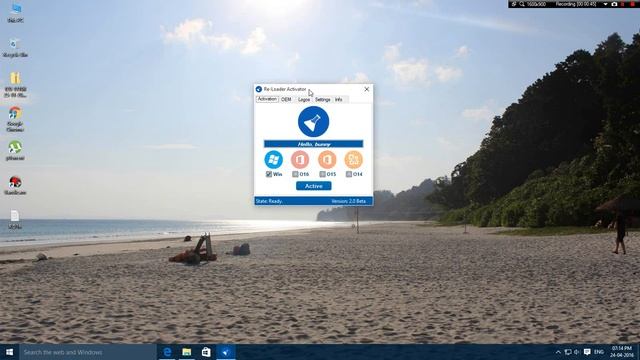Click the 'Hello, bunny' greeting banner

coord(313,144)
